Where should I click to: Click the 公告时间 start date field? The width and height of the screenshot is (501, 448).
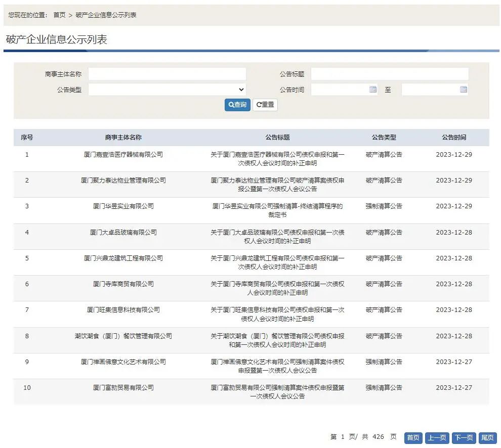344,89
